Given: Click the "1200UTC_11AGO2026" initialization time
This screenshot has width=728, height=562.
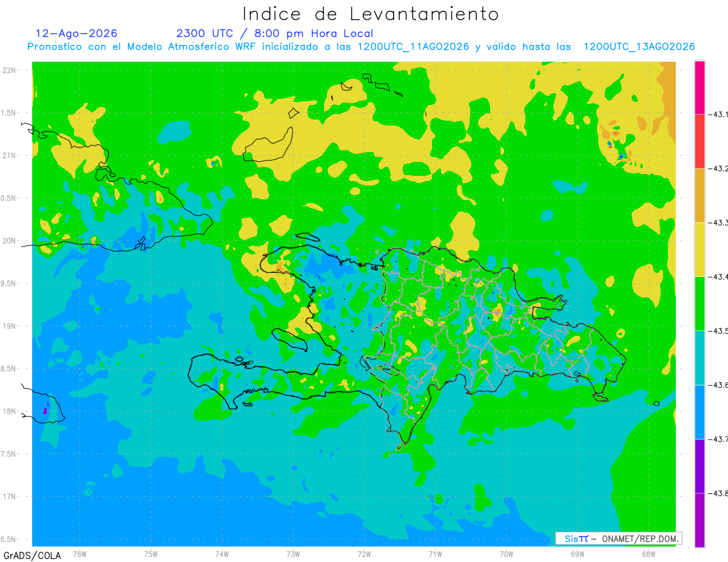Looking at the screenshot, I should [x=413, y=47].
